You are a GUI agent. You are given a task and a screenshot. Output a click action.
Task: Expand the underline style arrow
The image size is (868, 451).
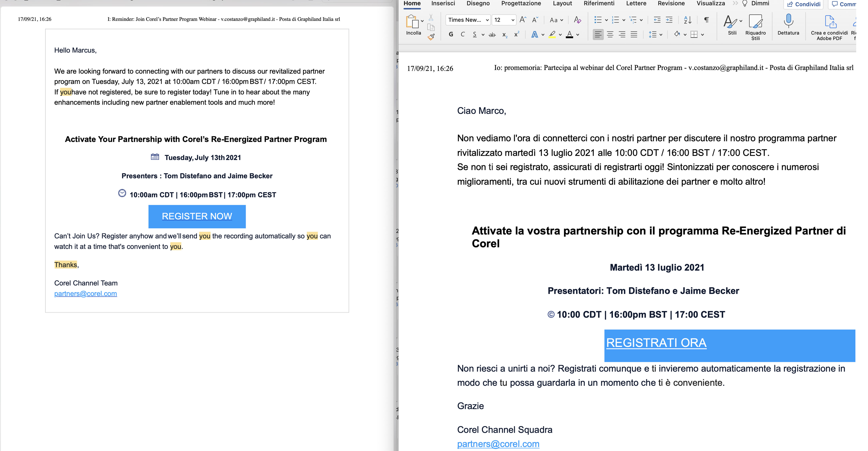(483, 35)
